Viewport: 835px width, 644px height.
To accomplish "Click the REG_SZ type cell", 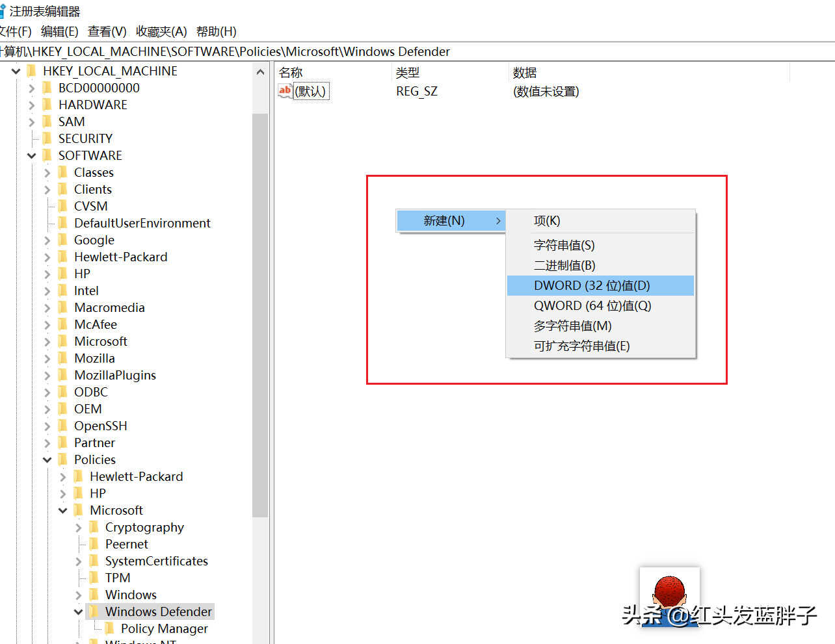I will click(x=417, y=91).
